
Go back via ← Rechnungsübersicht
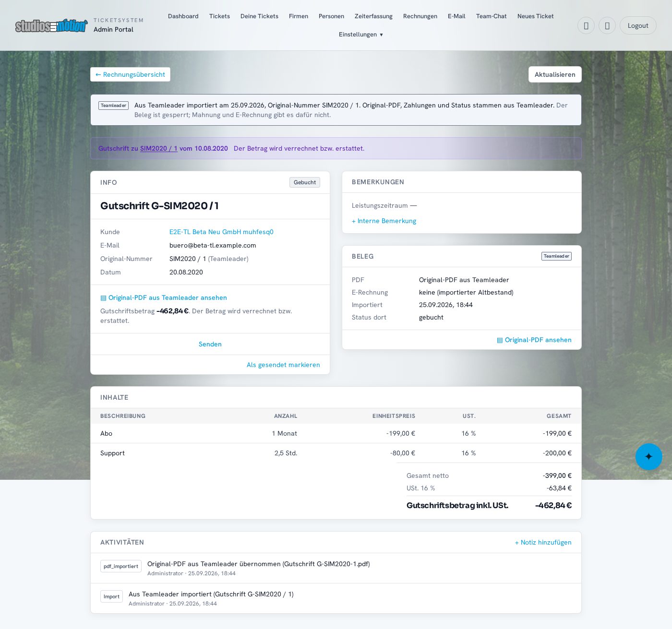point(130,74)
